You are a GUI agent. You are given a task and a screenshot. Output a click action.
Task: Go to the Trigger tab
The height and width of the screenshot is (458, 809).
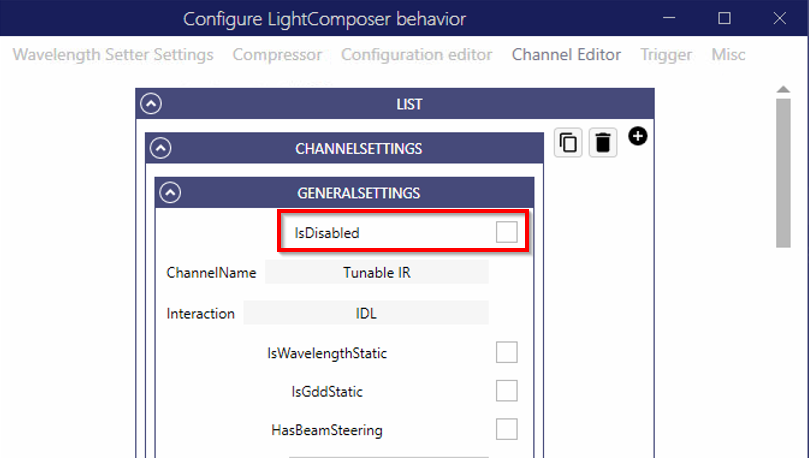(x=666, y=55)
